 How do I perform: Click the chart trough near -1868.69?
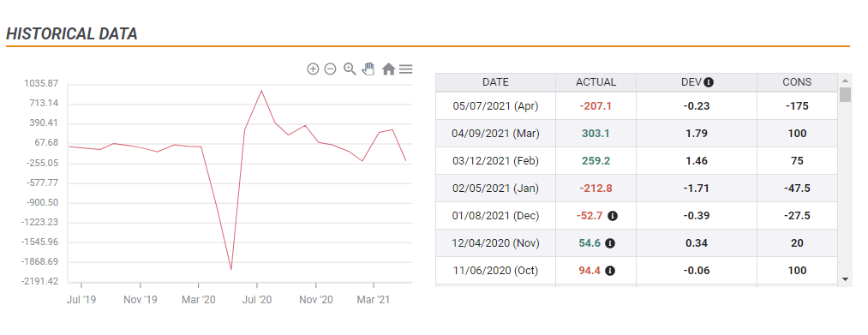click(230, 269)
